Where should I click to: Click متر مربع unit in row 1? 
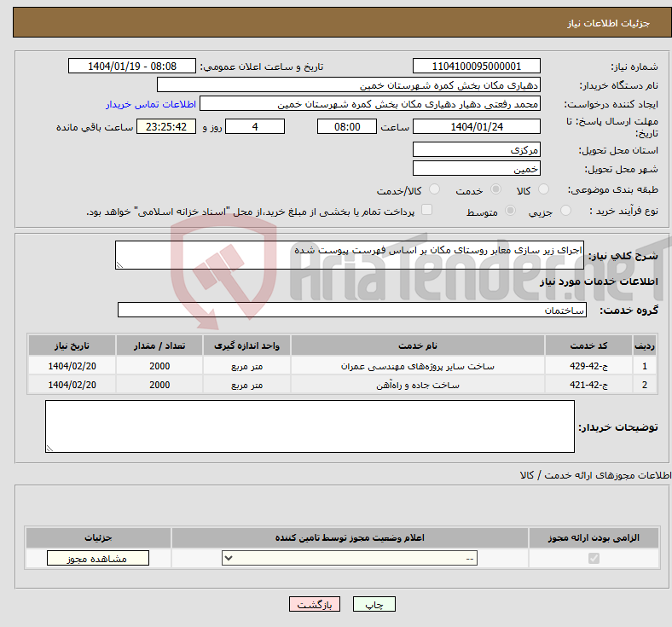point(246,366)
